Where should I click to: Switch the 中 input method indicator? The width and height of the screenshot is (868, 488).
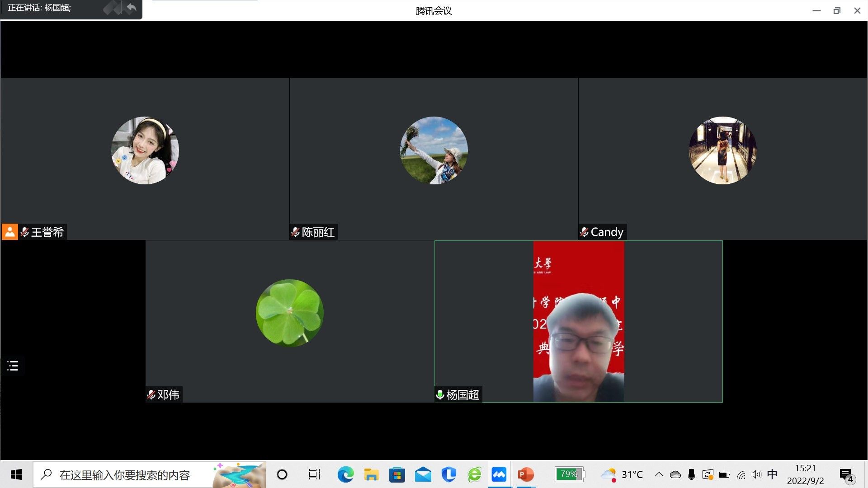772,474
